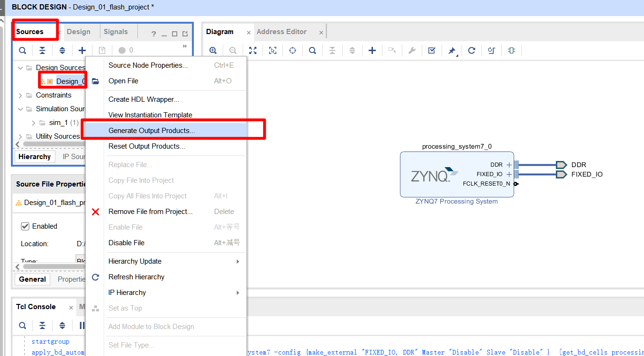Select the Hierarchy view tab
Screen dimensions: 644x356
pyautogui.click(x=35, y=157)
